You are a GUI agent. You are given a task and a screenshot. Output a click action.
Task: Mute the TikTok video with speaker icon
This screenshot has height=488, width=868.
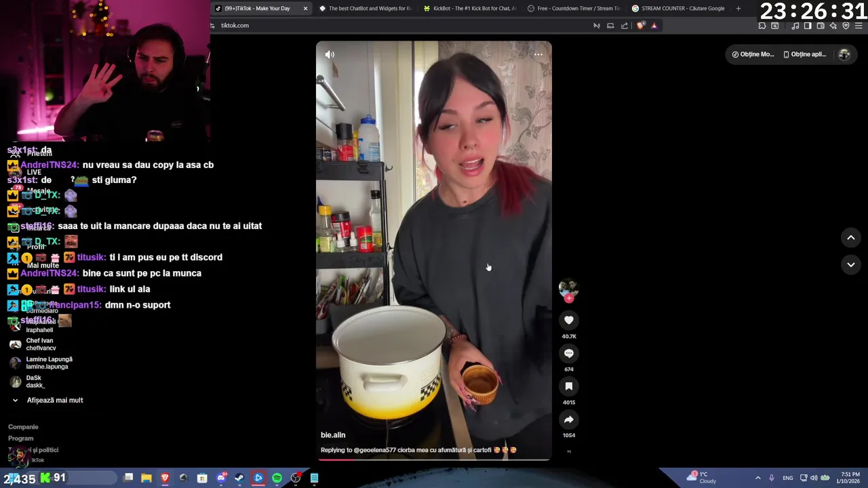[330, 55]
